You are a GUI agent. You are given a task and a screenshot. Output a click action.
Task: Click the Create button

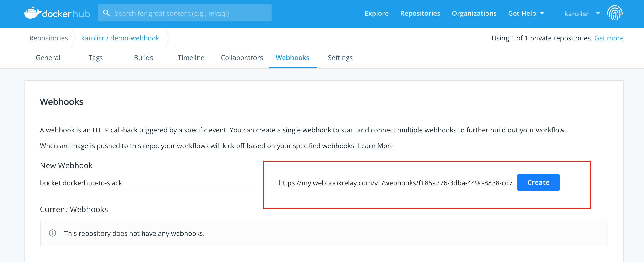point(538,182)
